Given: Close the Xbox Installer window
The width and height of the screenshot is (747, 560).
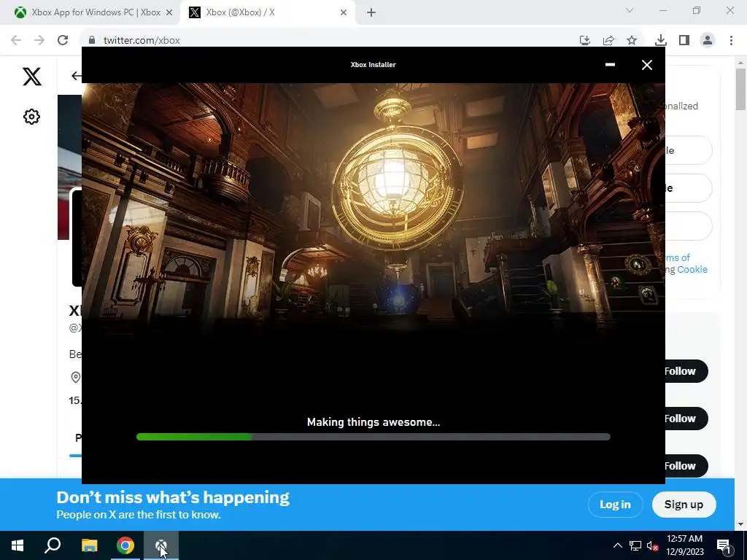Looking at the screenshot, I should (x=646, y=65).
